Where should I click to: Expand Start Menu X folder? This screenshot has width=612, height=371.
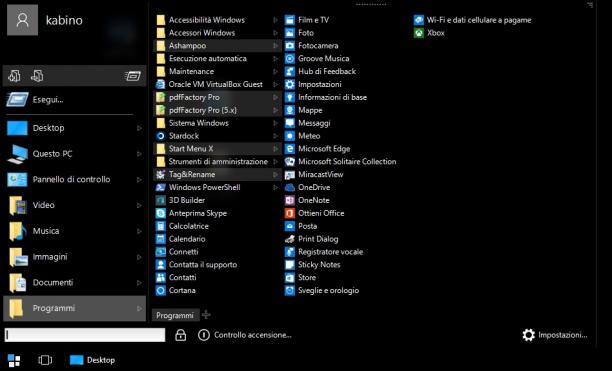click(217, 149)
